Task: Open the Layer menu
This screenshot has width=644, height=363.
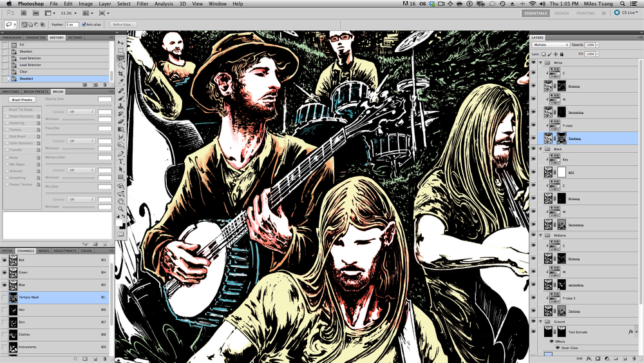Action: (x=105, y=4)
